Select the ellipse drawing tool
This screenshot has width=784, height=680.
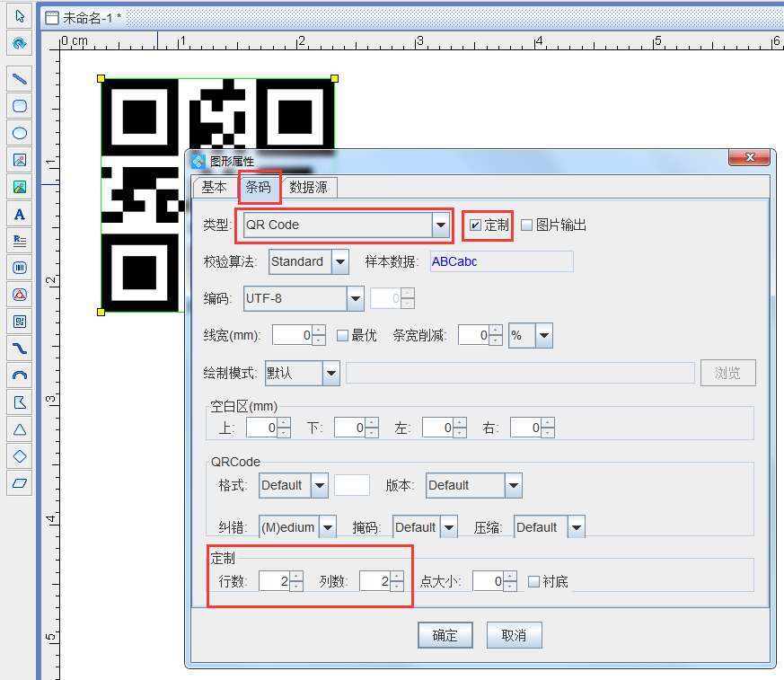(x=19, y=133)
